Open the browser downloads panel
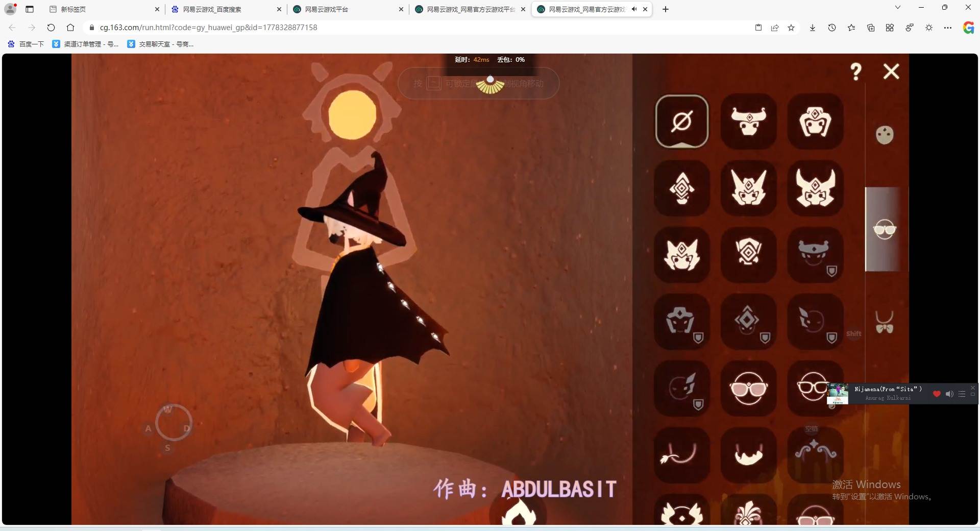The height and width of the screenshot is (531, 980). coord(813,28)
